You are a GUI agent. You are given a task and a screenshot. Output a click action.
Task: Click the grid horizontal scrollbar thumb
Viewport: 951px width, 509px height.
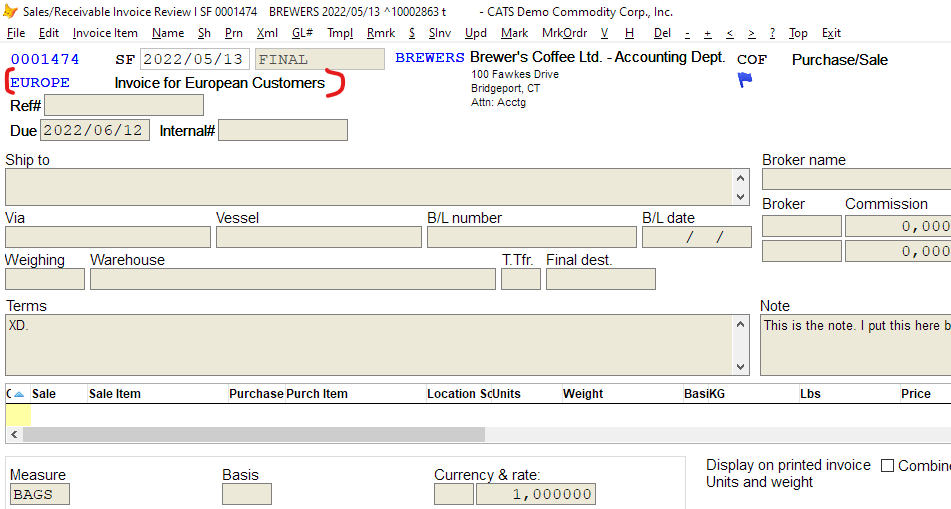(254, 434)
